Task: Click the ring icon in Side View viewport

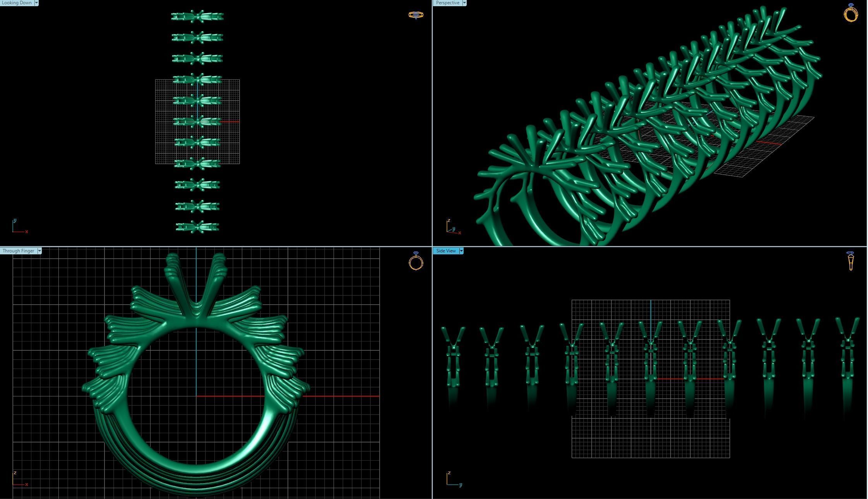Action: click(x=850, y=261)
